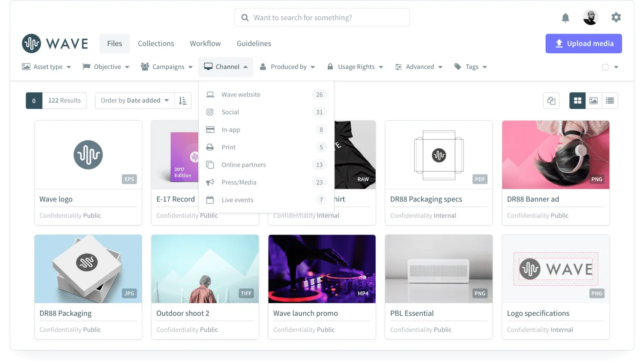The height and width of the screenshot is (363, 644).
Task: Expand the Objective filter dropdown
Action: coord(106,67)
